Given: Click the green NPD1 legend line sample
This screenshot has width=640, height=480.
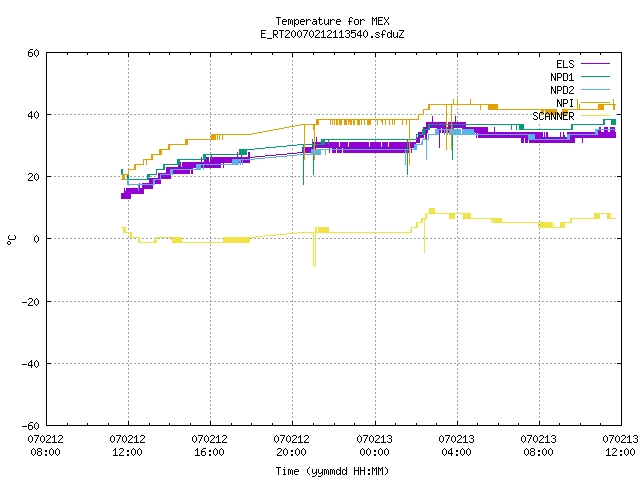Looking at the screenshot, I should 595,77.
